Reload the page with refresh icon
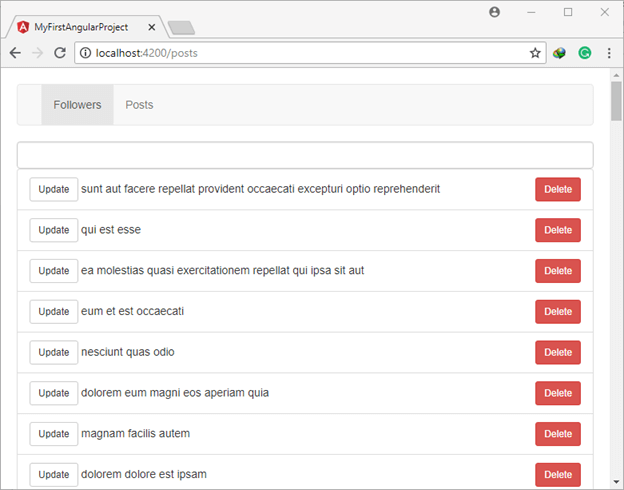 point(60,53)
